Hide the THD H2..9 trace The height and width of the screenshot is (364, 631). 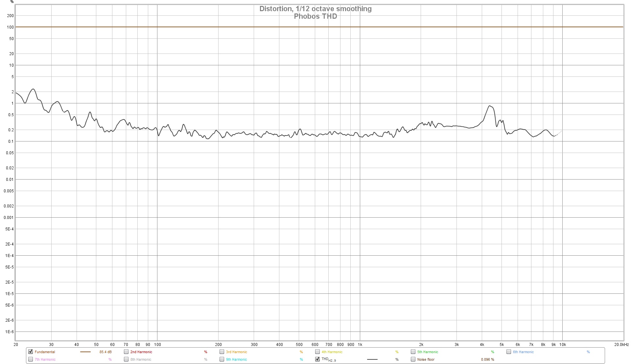click(x=317, y=359)
